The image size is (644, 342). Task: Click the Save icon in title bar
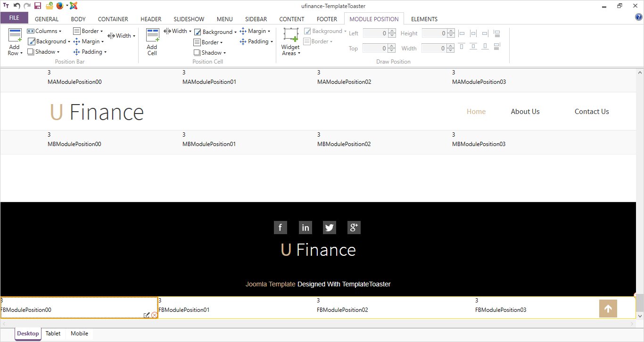point(38,6)
